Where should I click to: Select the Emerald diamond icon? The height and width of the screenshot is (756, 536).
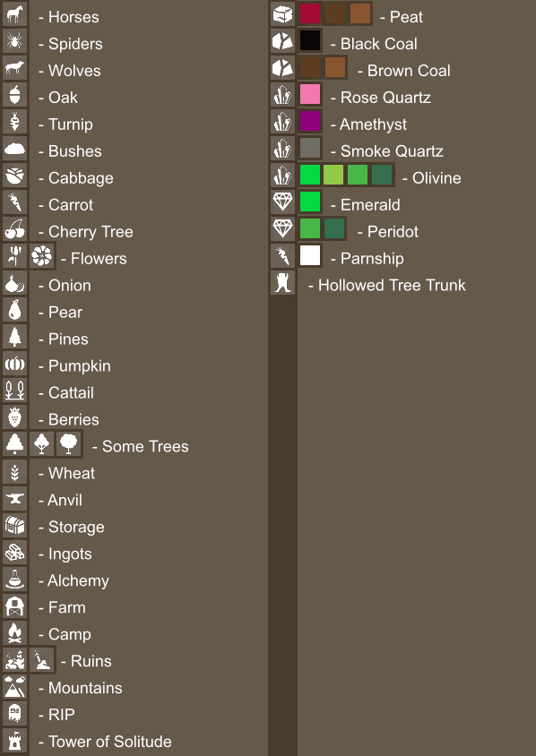coord(282,202)
